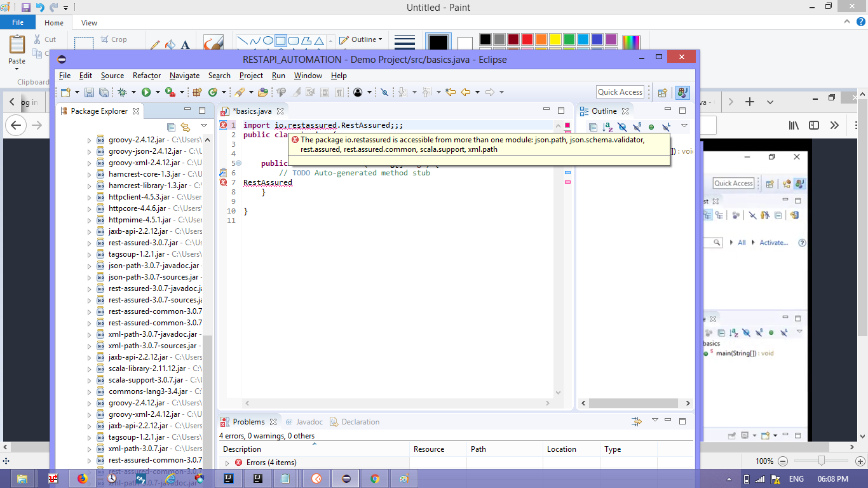Click the New Java Class icon
Screen dimensions: 868x488
212,92
